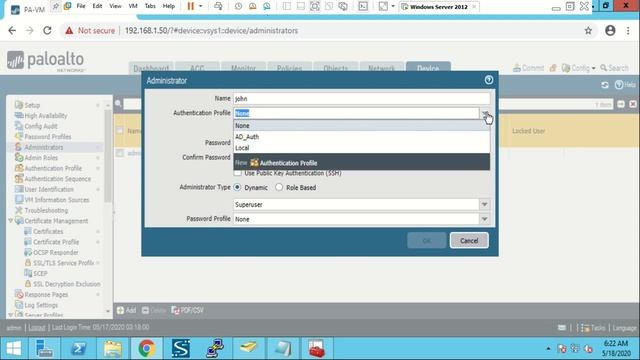Collapse the Authentication Profile dropdown arrow

[484, 113]
